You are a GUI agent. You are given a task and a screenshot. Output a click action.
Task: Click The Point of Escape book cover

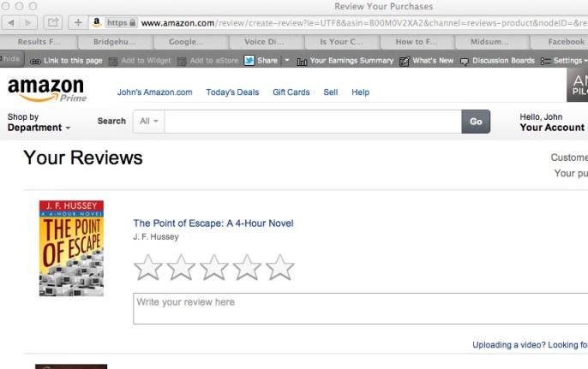point(71,248)
